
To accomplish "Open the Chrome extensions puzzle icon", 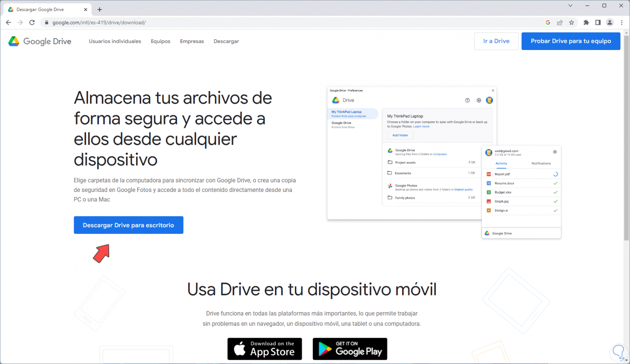I will pos(586,23).
